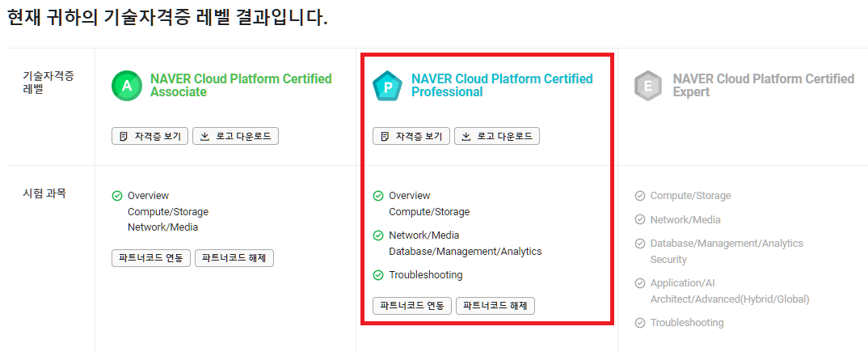This screenshot has height=352, width=868.
Task: Click the 'NAVER Cloud Platform Certified Expert' title
Action: point(764,85)
